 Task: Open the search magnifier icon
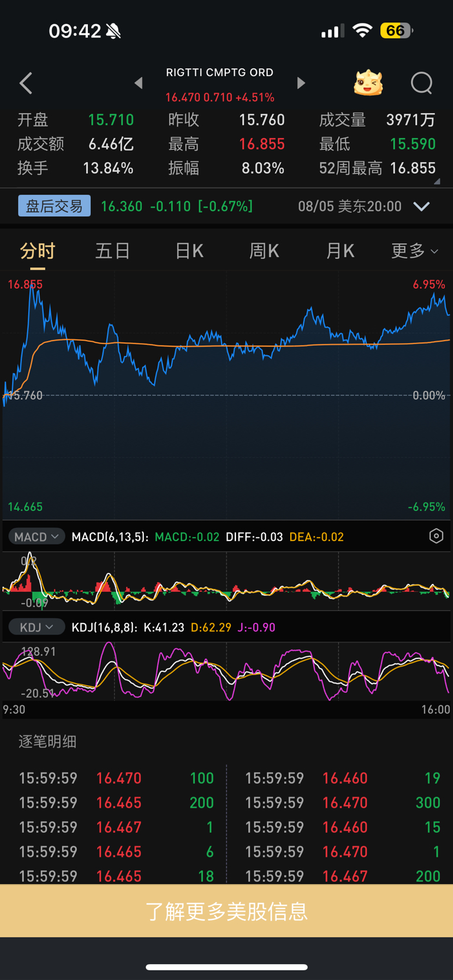click(x=422, y=83)
